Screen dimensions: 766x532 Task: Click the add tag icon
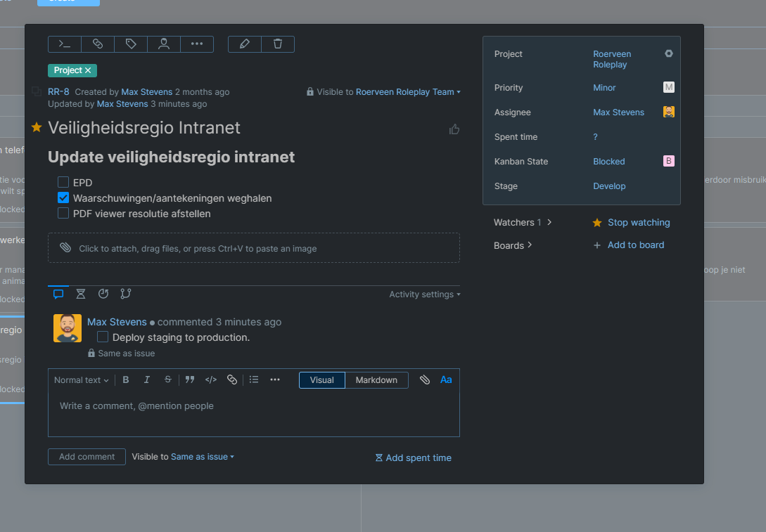pyautogui.click(x=131, y=44)
